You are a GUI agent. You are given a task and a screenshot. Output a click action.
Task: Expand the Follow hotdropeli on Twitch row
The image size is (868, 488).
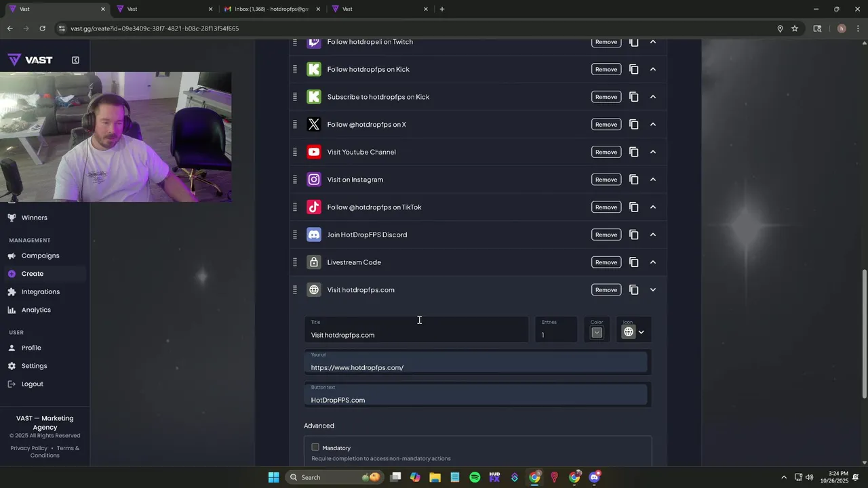(x=652, y=42)
